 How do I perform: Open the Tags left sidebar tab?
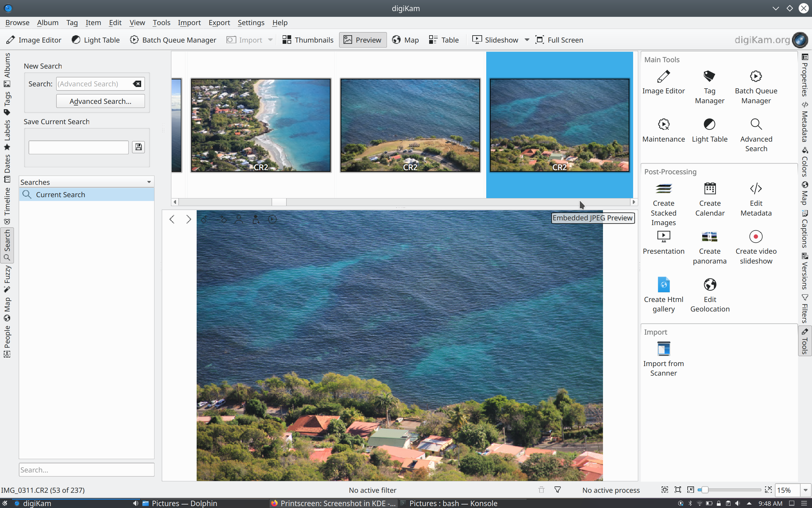(7, 104)
